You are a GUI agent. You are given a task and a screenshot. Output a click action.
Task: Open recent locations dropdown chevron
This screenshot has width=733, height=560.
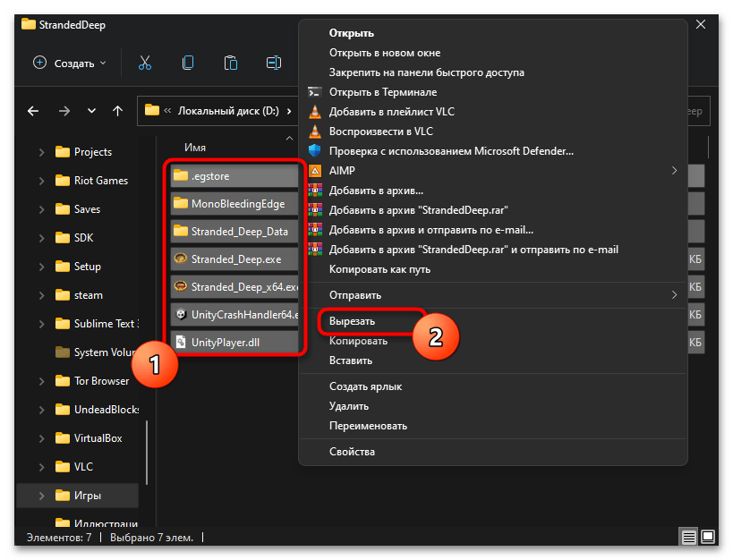point(90,111)
